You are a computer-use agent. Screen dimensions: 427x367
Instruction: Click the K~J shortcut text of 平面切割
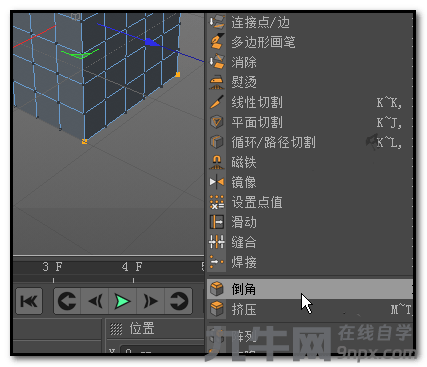click(389, 123)
